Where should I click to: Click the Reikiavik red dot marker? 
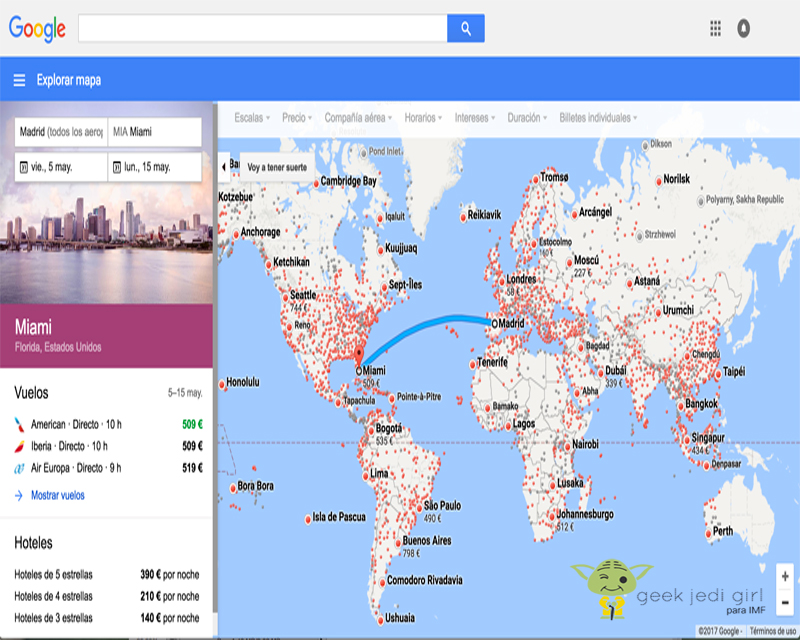click(463, 217)
